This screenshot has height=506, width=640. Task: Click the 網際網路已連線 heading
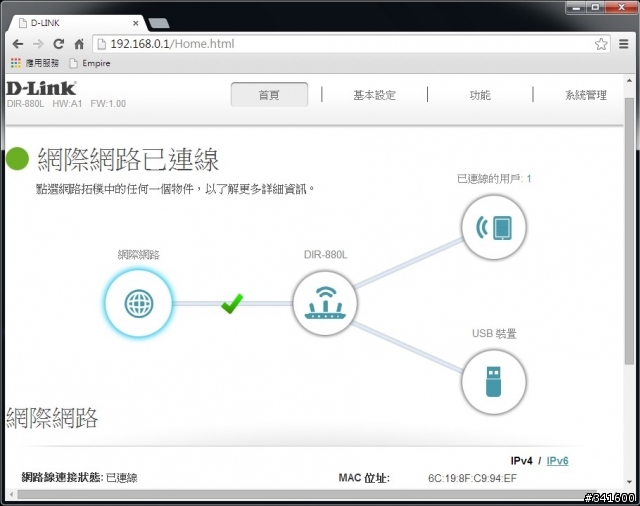pyautogui.click(x=129, y=159)
